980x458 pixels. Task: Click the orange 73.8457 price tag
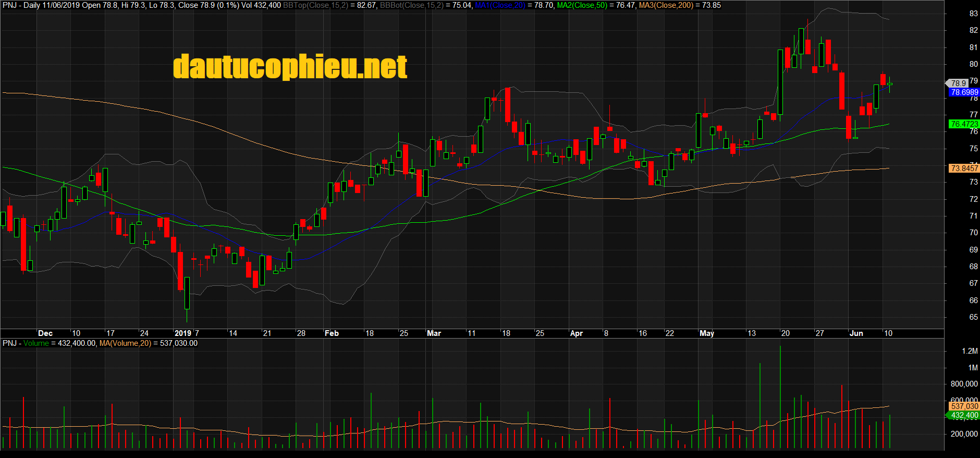click(x=964, y=168)
